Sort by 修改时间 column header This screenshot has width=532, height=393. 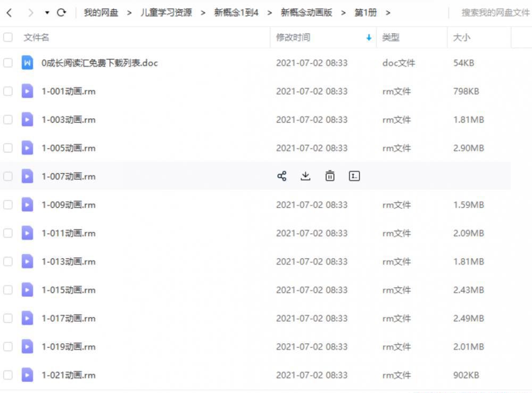coord(293,37)
